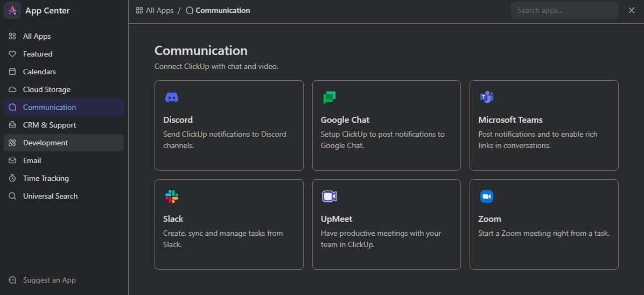
Task: Click "Connect ClickUp with chat and video." subtitle
Action: 216,66
